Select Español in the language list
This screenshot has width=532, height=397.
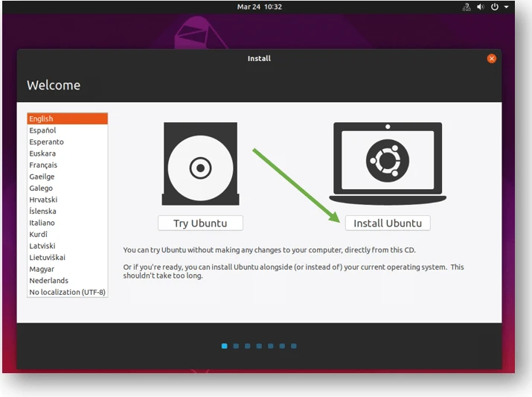coord(67,130)
